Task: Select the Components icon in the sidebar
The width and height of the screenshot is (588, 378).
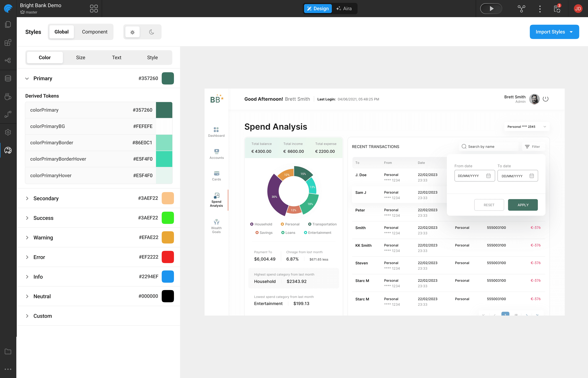Action: 8,42
